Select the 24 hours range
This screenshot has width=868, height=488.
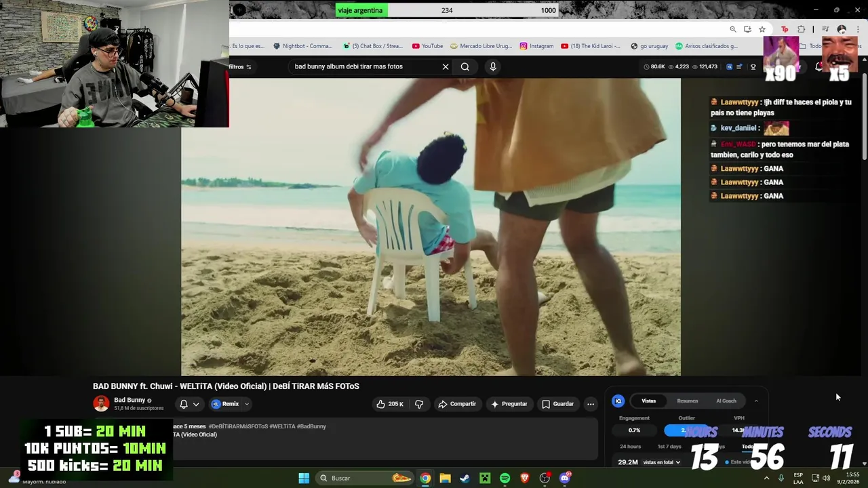630,447
